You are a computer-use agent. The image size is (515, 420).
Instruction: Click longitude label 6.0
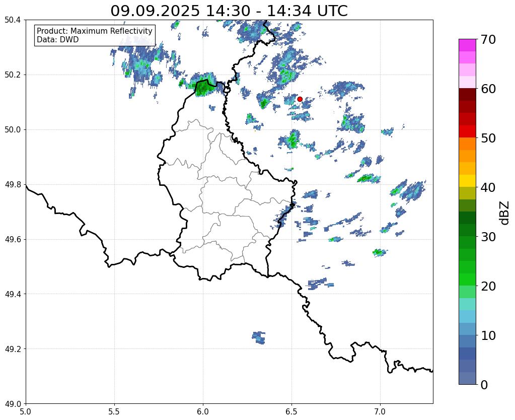click(x=203, y=411)
